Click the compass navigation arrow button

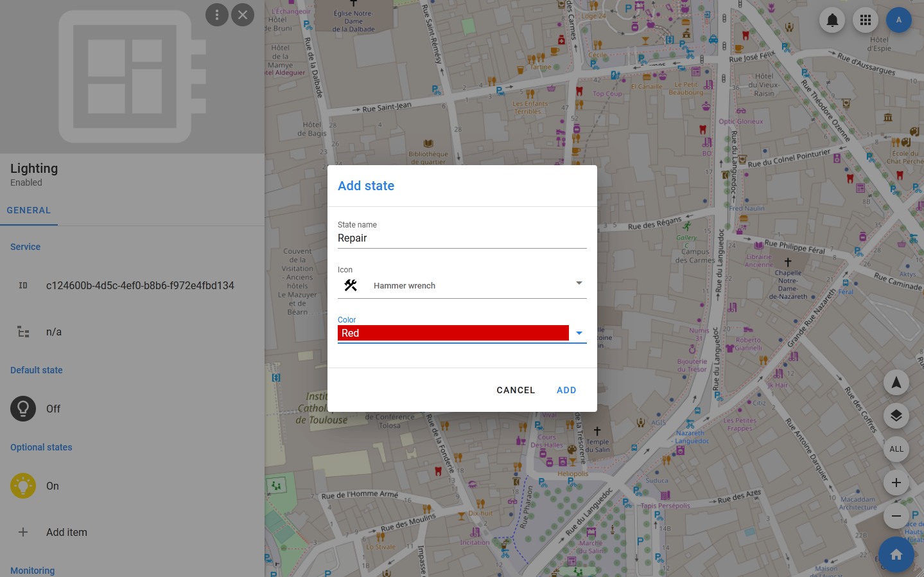pyautogui.click(x=896, y=382)
